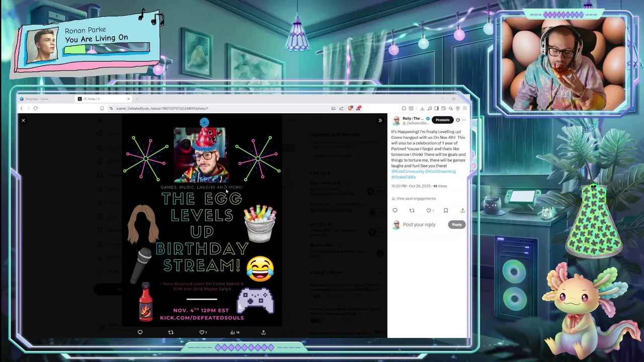Screen dimensions: 644x362
Task: Click the "14 Views" count text
Action: [x=440, y=186]
